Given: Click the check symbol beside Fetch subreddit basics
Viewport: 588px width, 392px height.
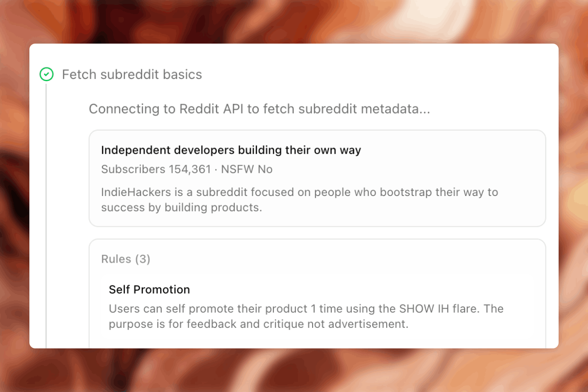Looking at the screenshot, I should 47,74.
